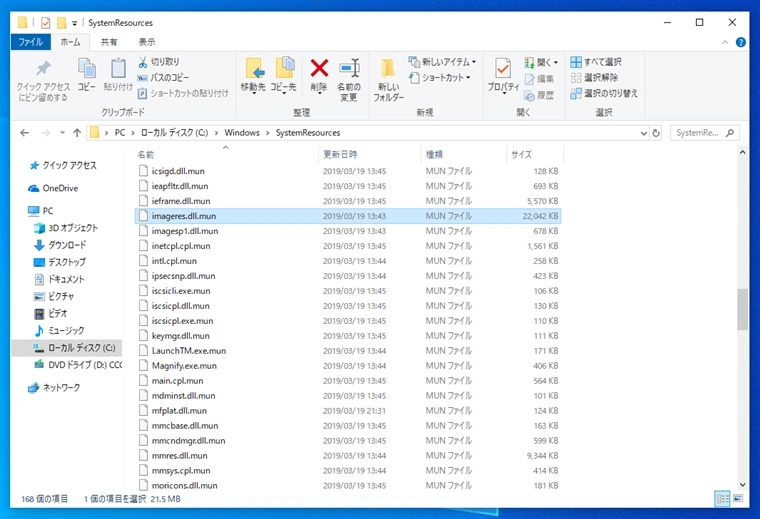Open 3D オブジェクト folder in sidebar

tap(66, 228)
